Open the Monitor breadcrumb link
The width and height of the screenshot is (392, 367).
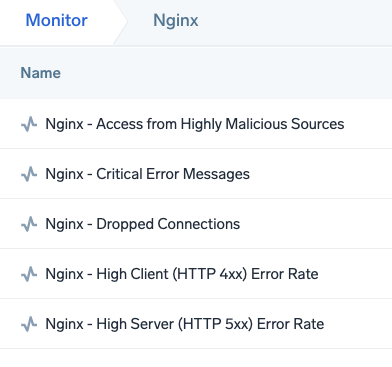pyautogui.click(x=57, y=20)
